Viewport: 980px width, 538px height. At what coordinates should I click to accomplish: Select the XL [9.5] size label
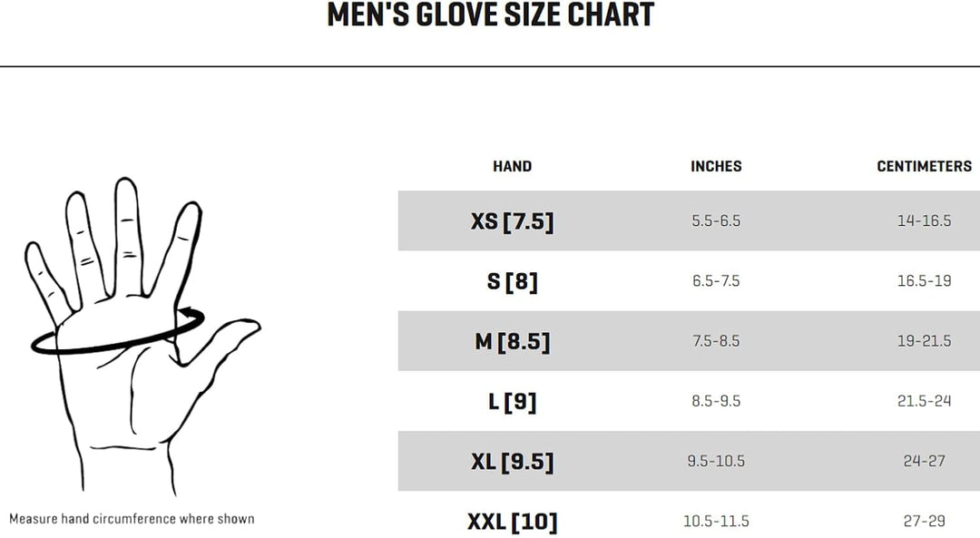(x=512, y=461)
